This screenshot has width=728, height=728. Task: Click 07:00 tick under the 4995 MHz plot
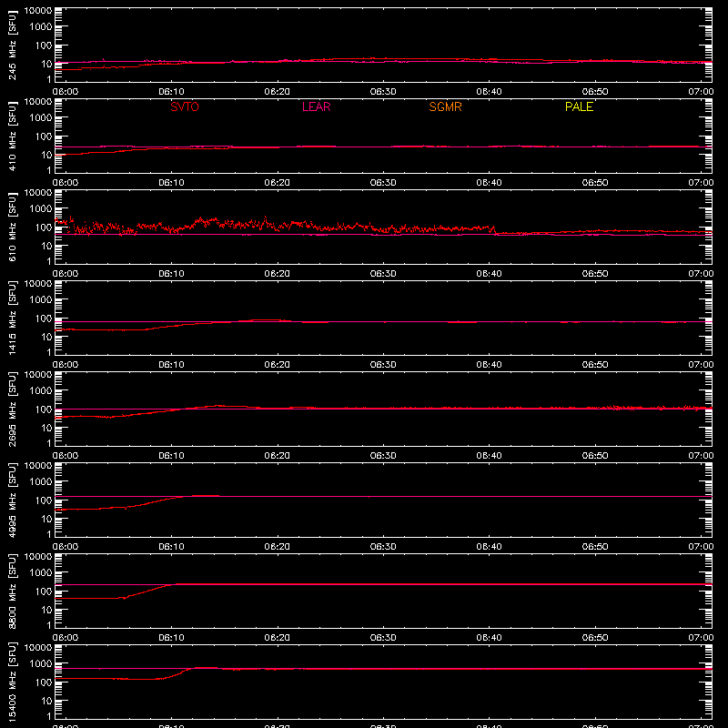[x=701, y=547]
